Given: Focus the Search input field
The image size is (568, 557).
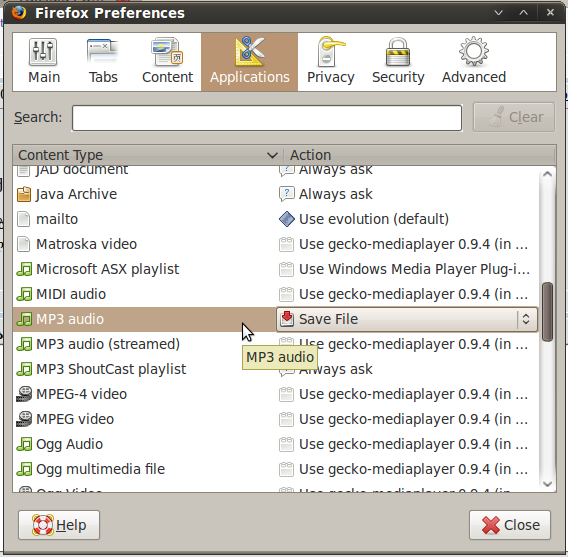Looking at the screenshot, I should 267,118.
